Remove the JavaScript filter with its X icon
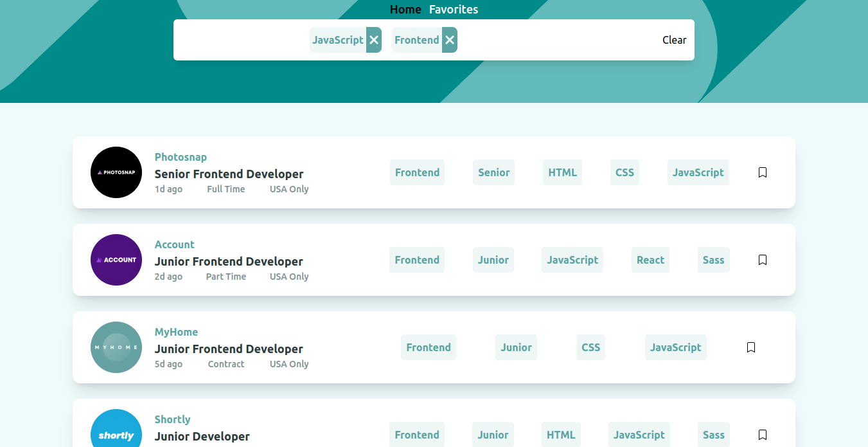Image resolution: width=868 pixels, height=447 pixels. coord(374,40)
